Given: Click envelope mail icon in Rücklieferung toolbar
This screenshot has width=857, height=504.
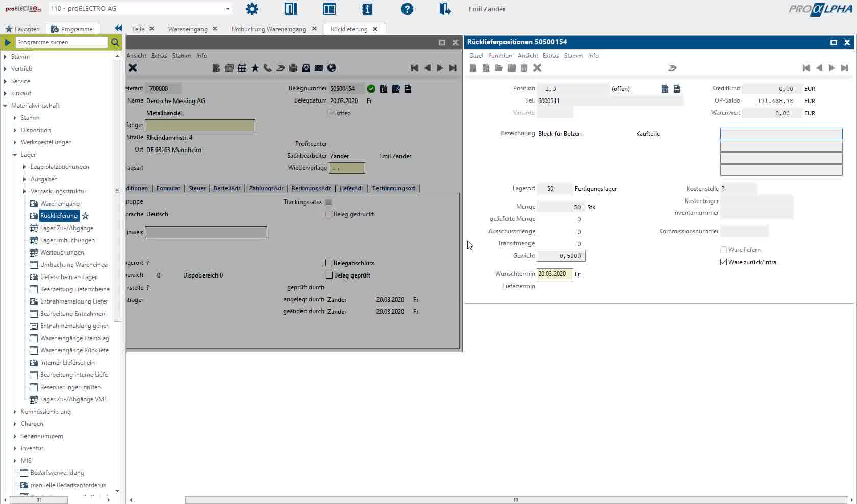Looking at the screenshot, I should (319, 68).
